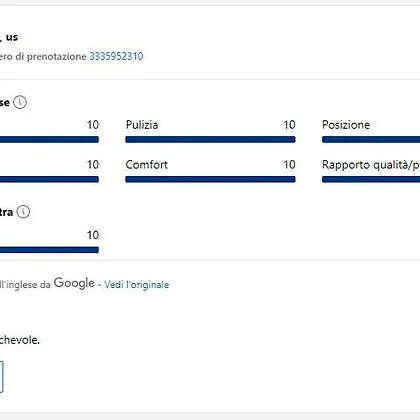Open booking number 3335952310 link
420x420 pixels.
[116, 56]
